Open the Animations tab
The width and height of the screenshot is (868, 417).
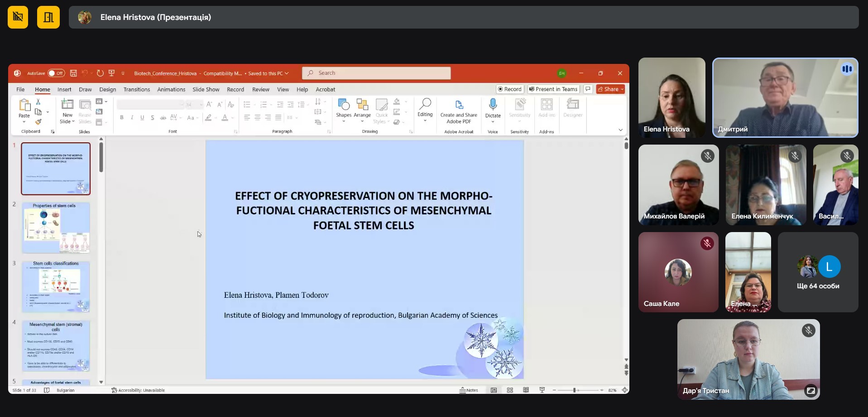tap(171, 89)
